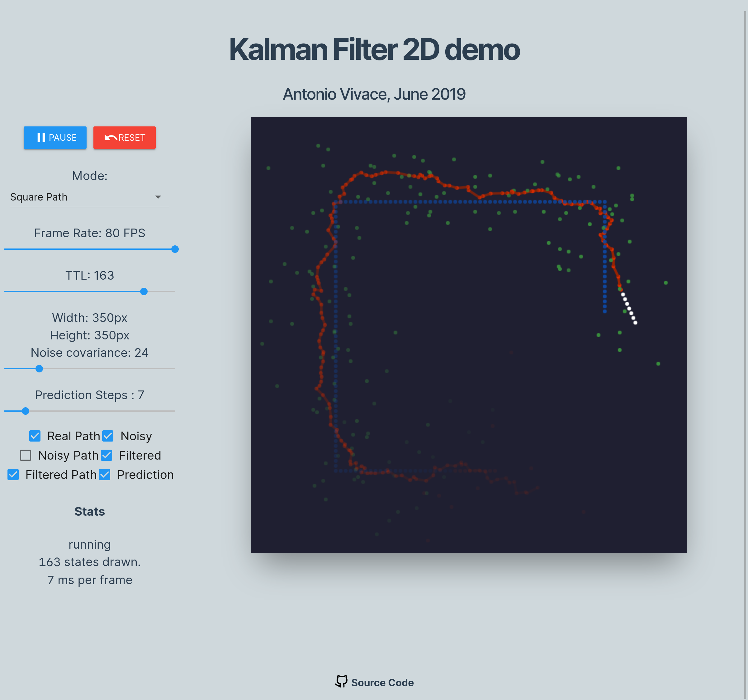The width and height of the screenshot is (748, 700).
Task: Click the GitHub octocat icon
Action: coord(341,682)
